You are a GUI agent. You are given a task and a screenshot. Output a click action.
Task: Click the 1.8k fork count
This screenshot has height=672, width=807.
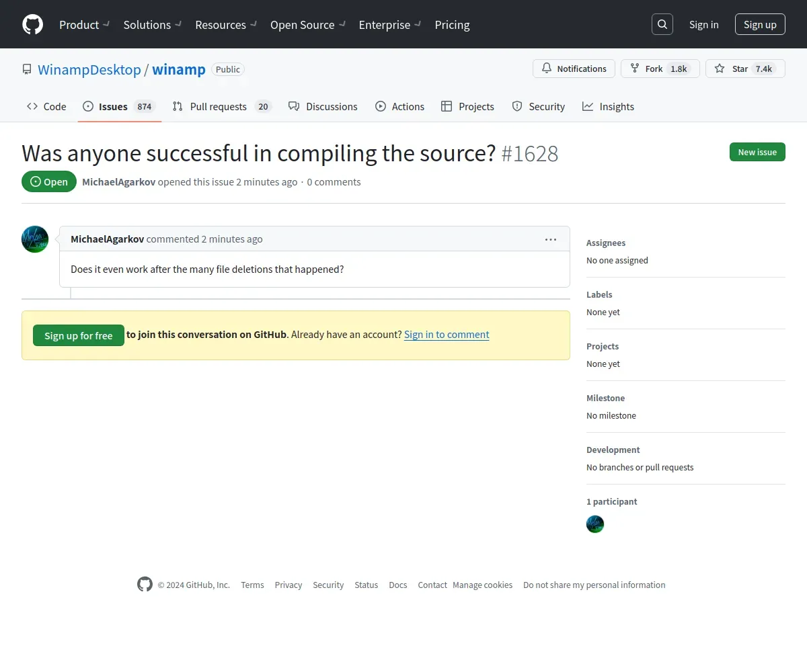[x=679, y=69]
